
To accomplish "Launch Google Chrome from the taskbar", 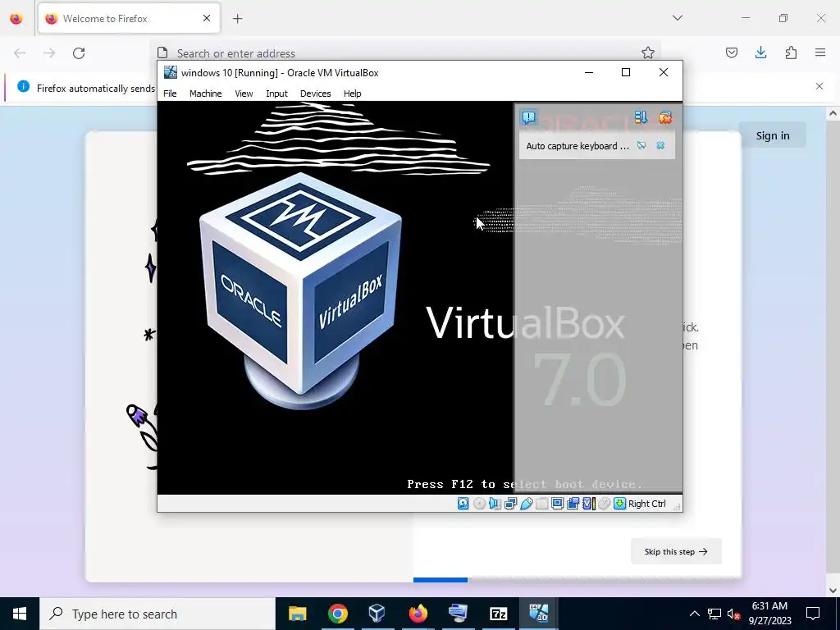I will [x=337, y=614].
